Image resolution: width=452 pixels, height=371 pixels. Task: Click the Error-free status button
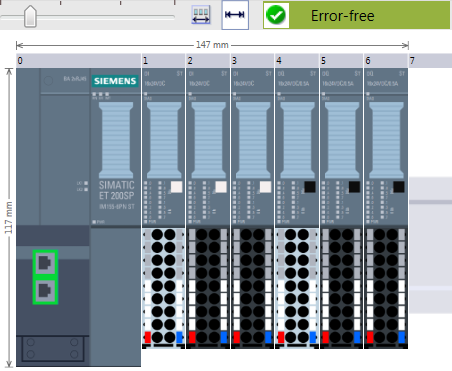(356, 15)
